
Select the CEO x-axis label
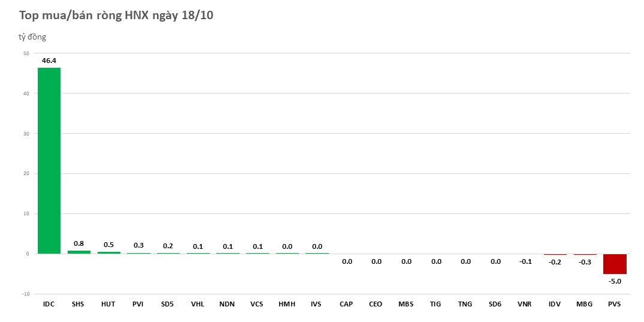pos(376,305)
